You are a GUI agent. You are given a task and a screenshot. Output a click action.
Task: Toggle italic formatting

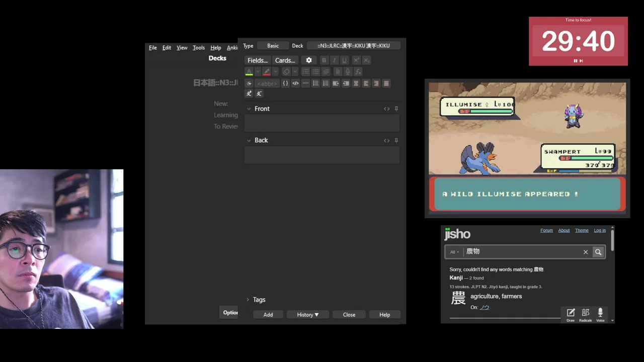334,60
